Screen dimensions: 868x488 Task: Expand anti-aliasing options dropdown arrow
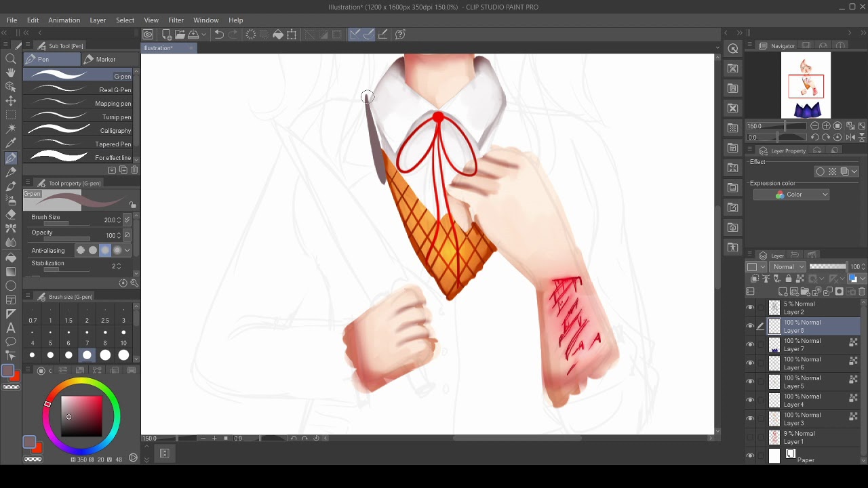(127, 250)
